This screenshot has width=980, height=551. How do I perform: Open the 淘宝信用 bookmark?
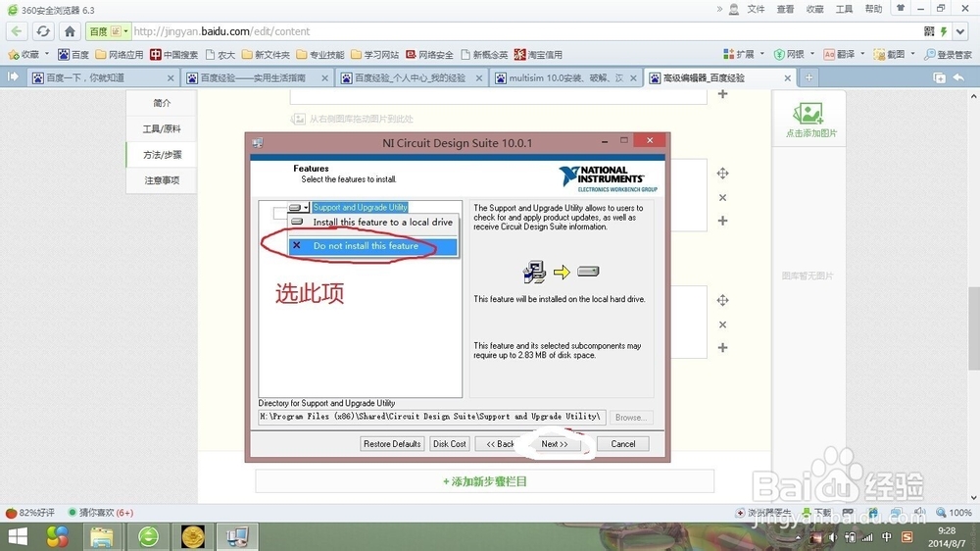point(538,54)
